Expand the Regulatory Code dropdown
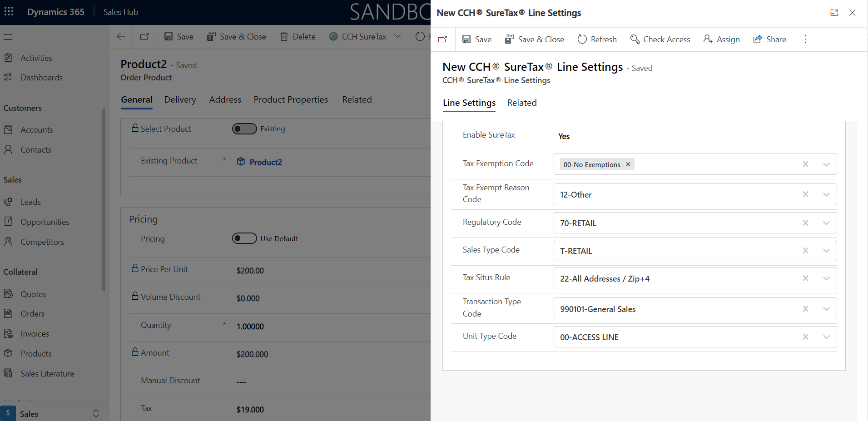 point(826,223)
